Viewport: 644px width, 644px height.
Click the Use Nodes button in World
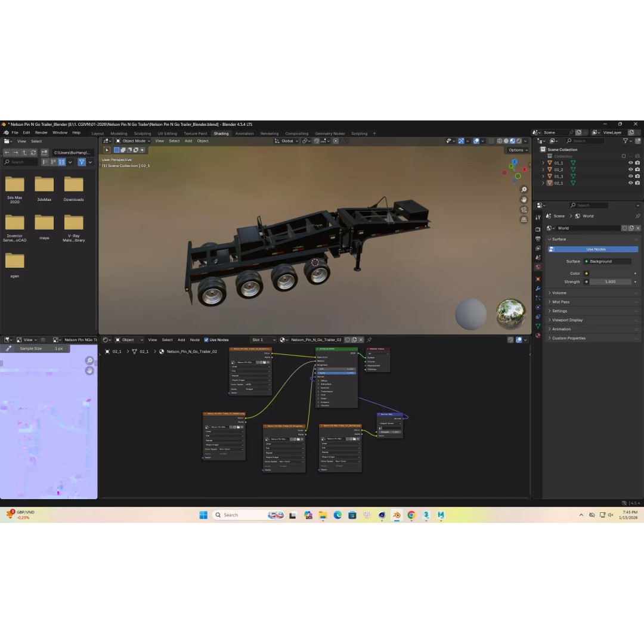point(593,249)
